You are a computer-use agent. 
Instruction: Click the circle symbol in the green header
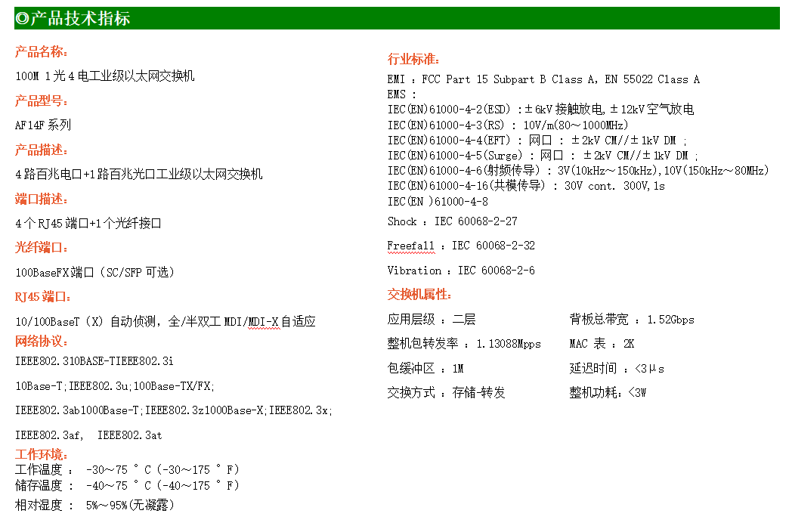[22, 19]
